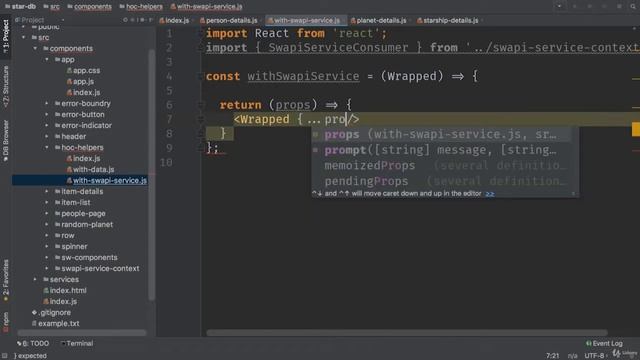Choose prompt completion suggestion

[441, 150]
